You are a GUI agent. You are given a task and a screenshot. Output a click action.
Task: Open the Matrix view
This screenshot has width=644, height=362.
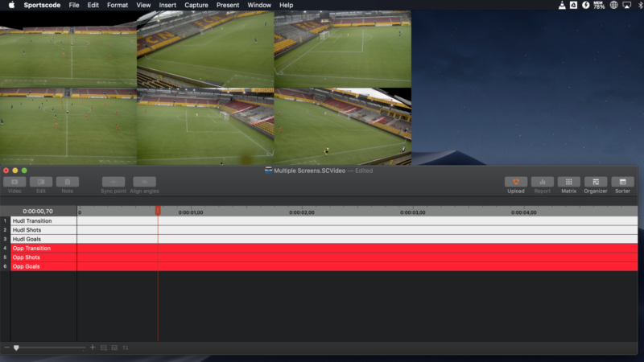tap(568, 182)
